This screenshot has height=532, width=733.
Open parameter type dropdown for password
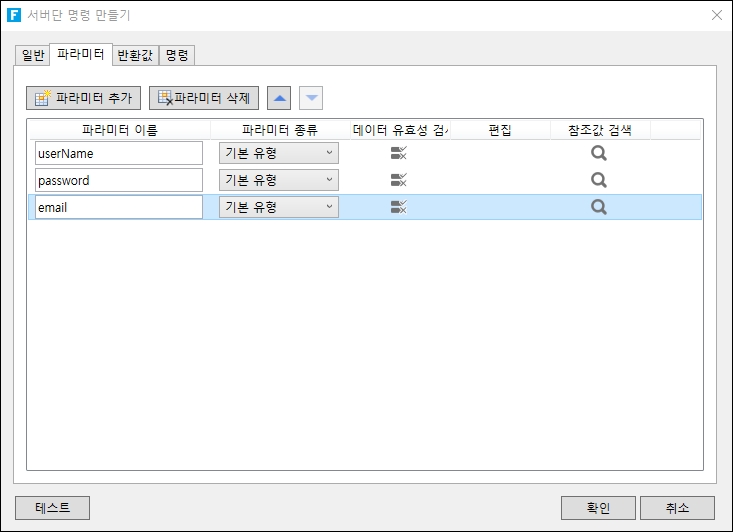pos(278,180)
